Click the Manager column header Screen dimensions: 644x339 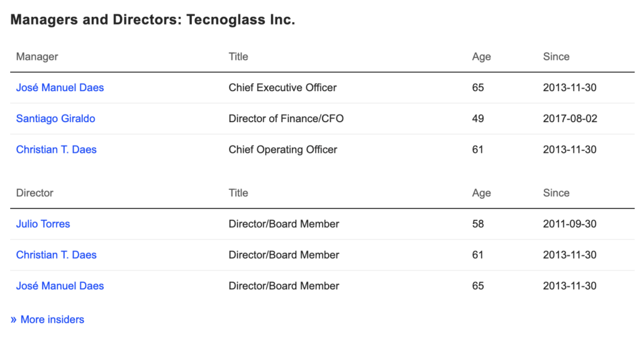36,57
